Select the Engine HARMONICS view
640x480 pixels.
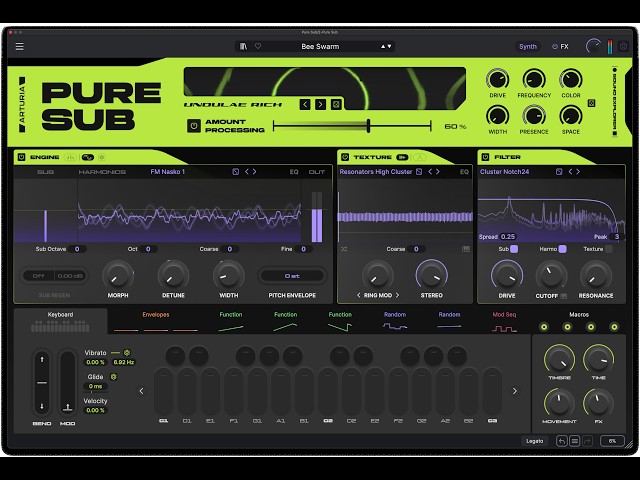pos(102,172)
